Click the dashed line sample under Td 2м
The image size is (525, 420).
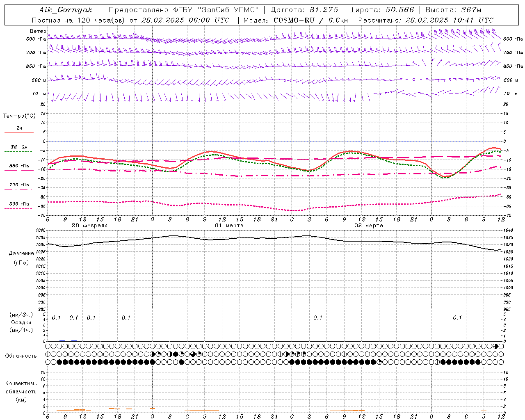click(18, 152)
